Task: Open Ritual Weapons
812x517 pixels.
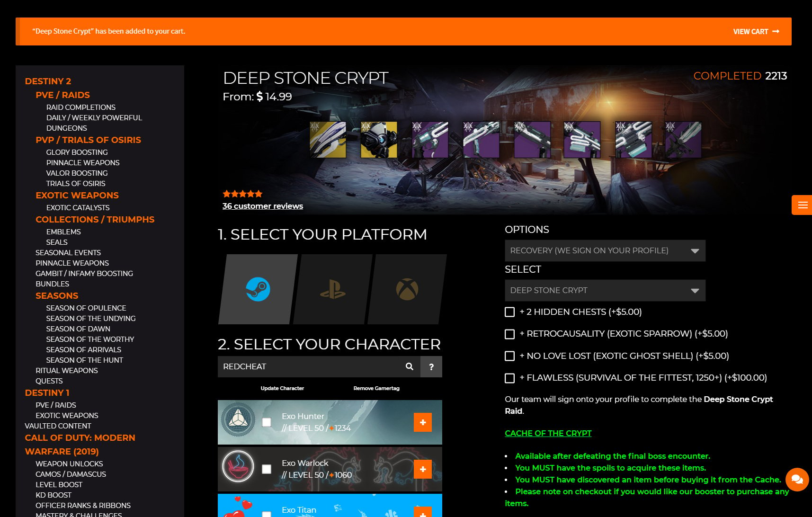Action: coord(66,371)
